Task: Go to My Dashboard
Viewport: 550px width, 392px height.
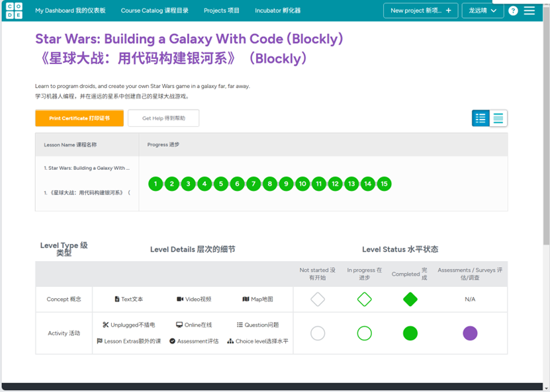Action: point(70,11)
